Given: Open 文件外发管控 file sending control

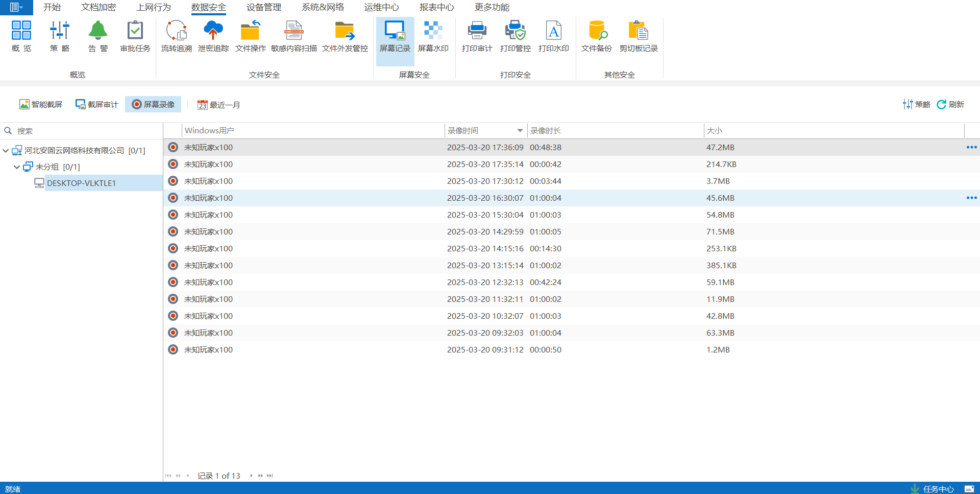Looking at the screenshot, I should point(345,36).
